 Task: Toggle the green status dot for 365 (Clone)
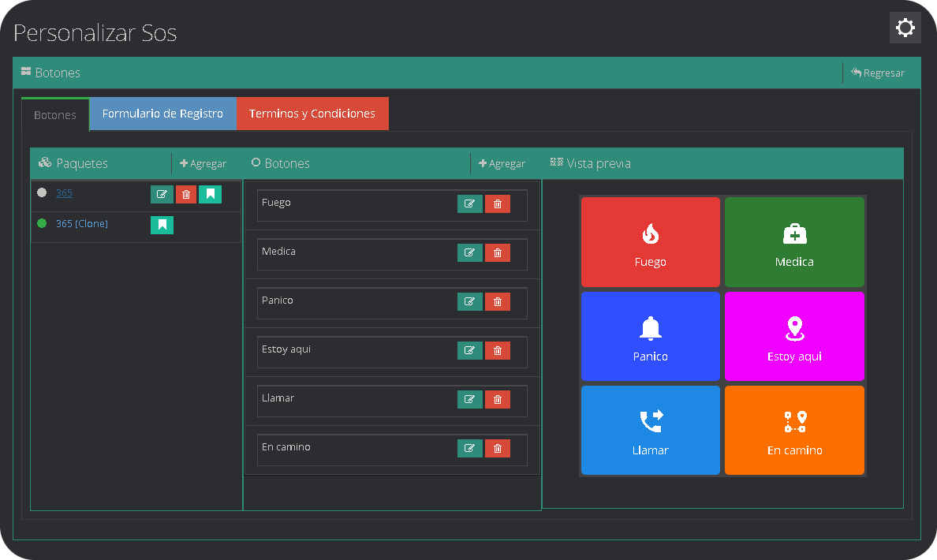tap(42, 224)
